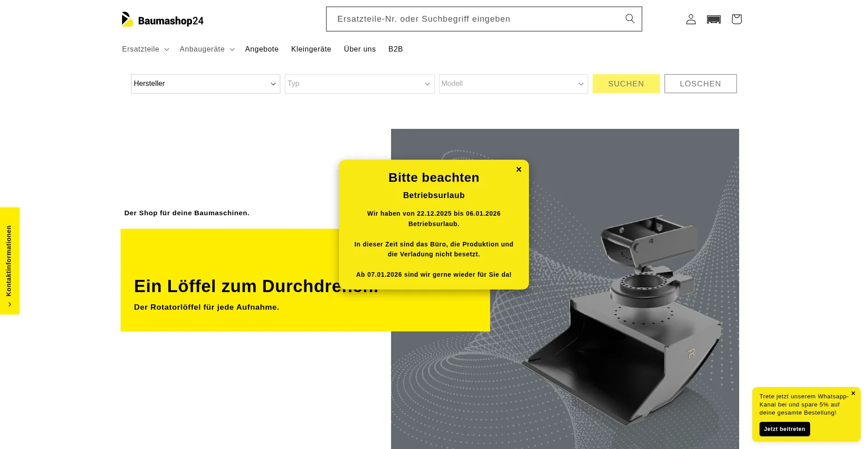Click the SUCHEN button
This screenshot has height=449, width=868.
(x=626, y=84)
